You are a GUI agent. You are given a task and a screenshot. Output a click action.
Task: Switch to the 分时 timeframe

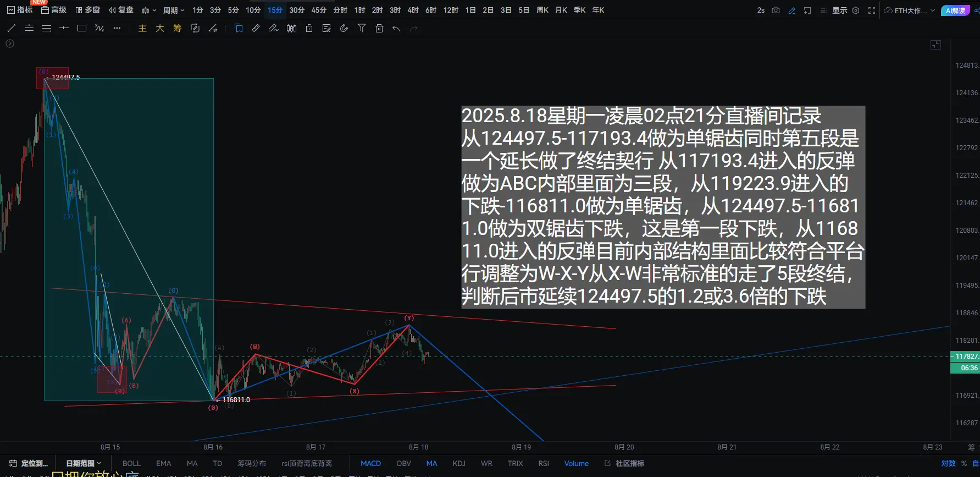(340, 10)
